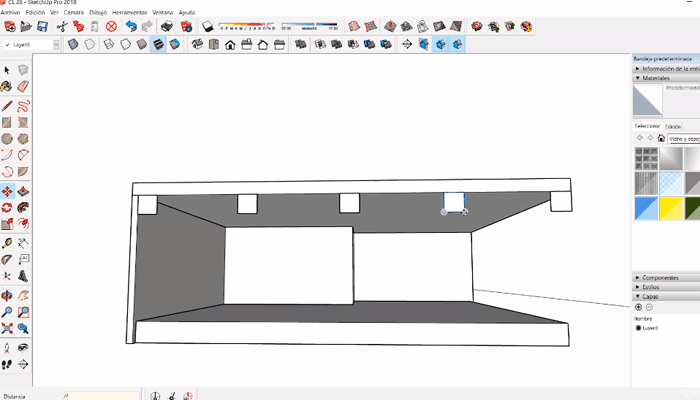
Task: Toggle Shaded face style
Action: click(142, 44)
